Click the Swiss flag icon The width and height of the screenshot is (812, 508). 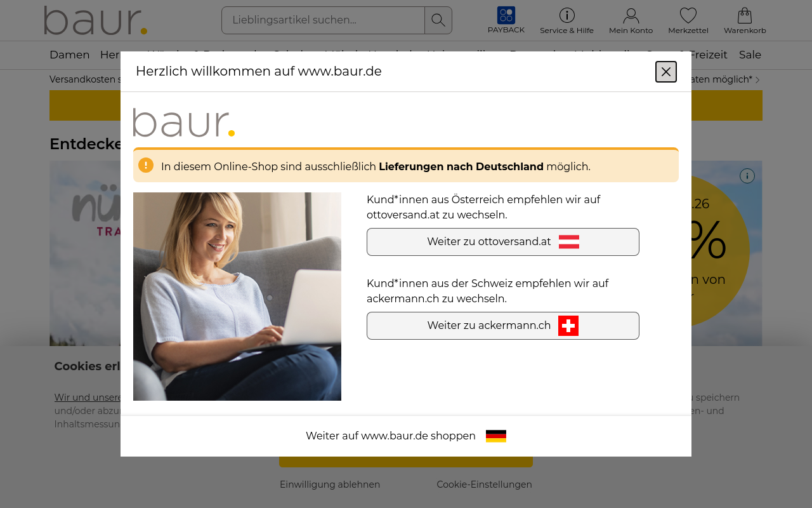(x=568, y=326)
